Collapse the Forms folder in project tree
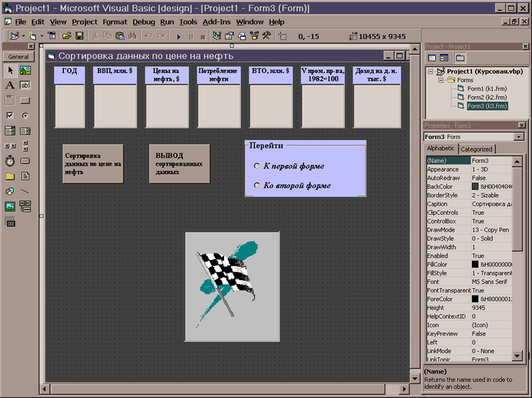Image resolution: width=532 pixels, height=398 pixels. (x=440, y=79)
